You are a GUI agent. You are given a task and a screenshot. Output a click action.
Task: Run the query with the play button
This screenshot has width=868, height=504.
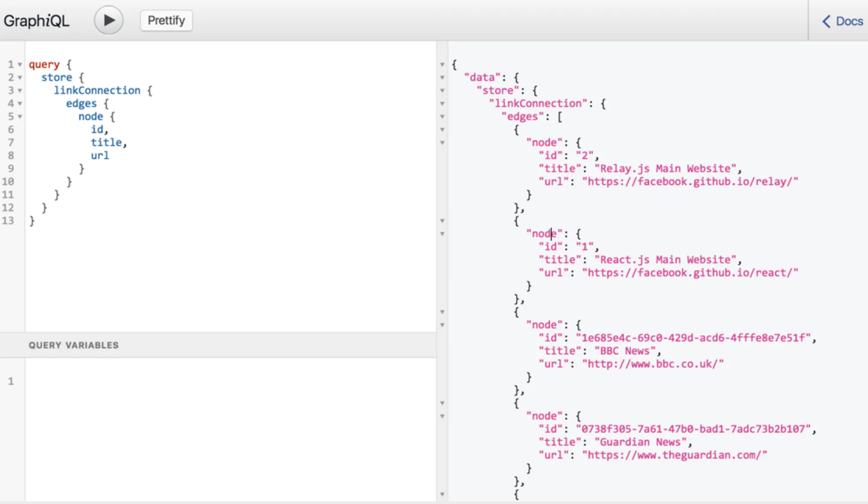109,20
